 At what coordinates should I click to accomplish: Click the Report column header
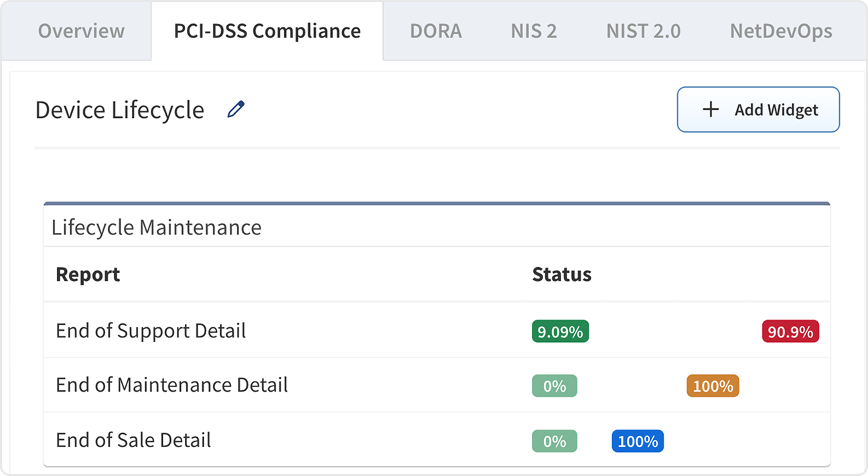click(x=88, y=274)
